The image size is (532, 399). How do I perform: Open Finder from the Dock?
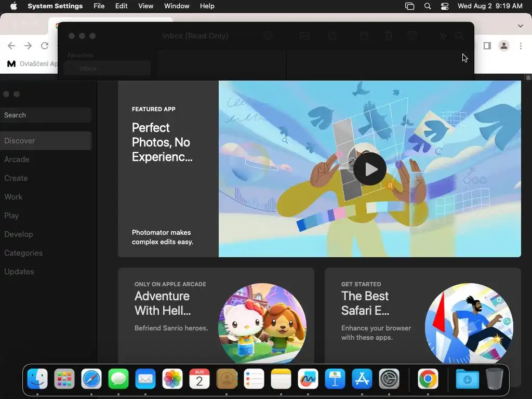click(x=37, y=379)
